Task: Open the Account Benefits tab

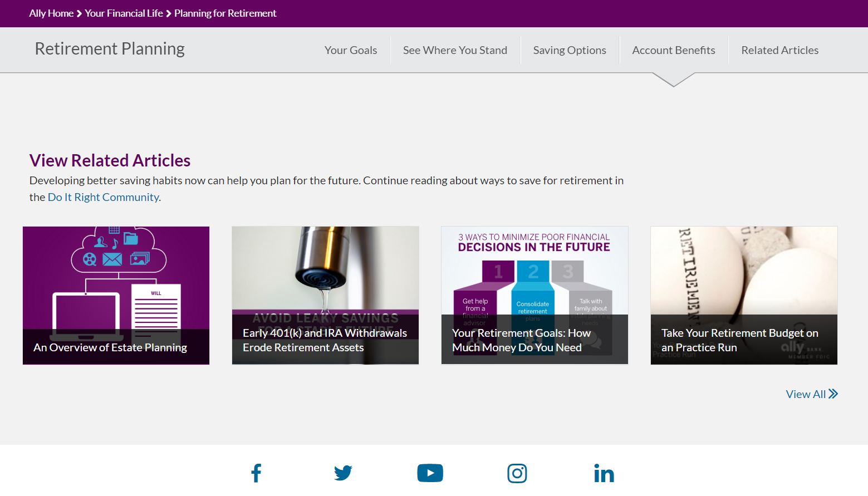Action: point(674,50)
